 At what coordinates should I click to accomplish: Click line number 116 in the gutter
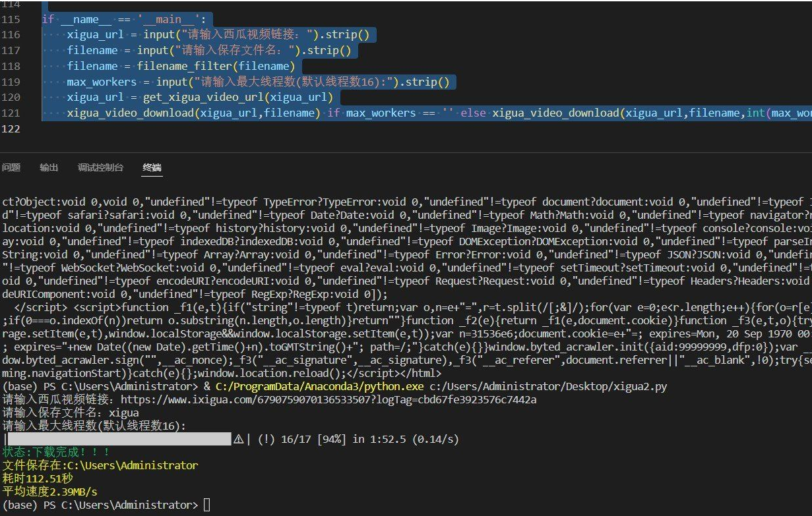pos(11,35)
